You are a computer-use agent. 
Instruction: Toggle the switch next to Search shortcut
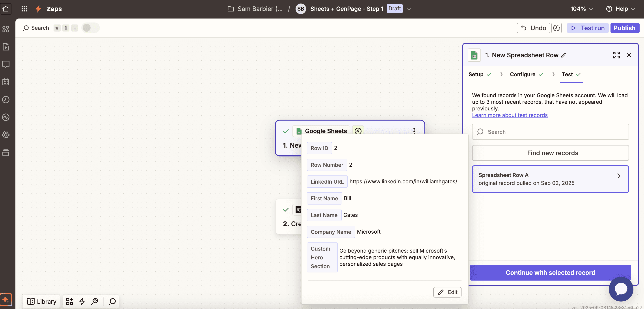click(91, 28)
